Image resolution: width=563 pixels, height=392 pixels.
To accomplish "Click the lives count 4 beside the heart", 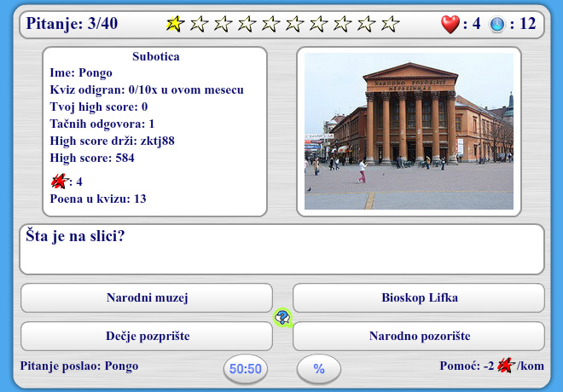I will (477, 24).
